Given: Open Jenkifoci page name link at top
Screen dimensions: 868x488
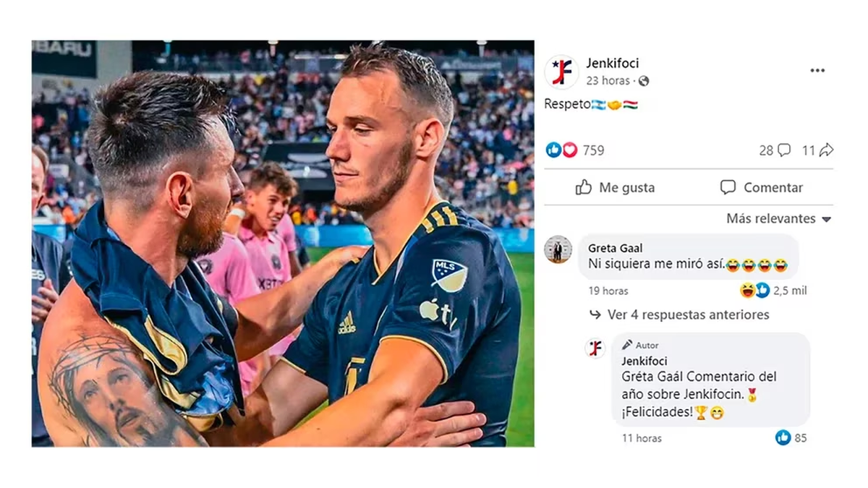Looking at the screenshot, I should coord(613,64).
